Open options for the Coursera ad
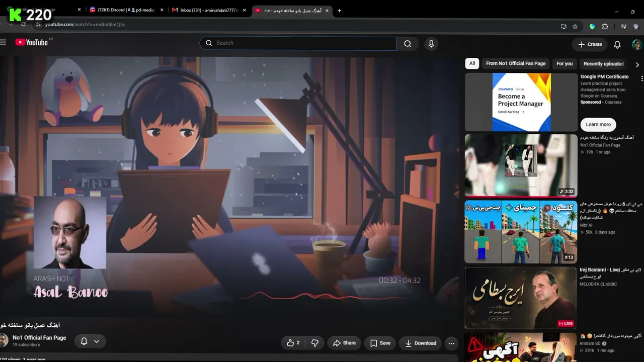Viewport: 644px width, 362px height. pyautogui.click(x=641, y=78)
